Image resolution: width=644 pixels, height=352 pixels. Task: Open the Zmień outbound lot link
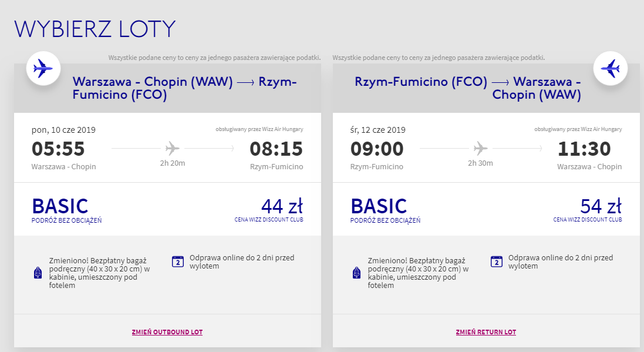pyautogui.click(x=167, y=332)
